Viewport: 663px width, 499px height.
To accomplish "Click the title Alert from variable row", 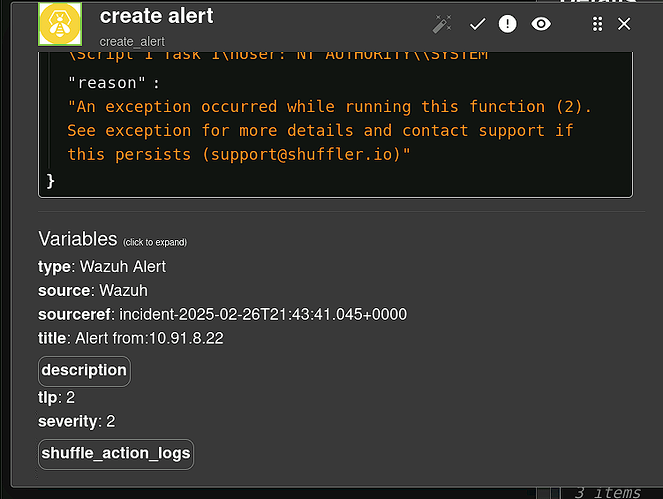I will point(130,338).
